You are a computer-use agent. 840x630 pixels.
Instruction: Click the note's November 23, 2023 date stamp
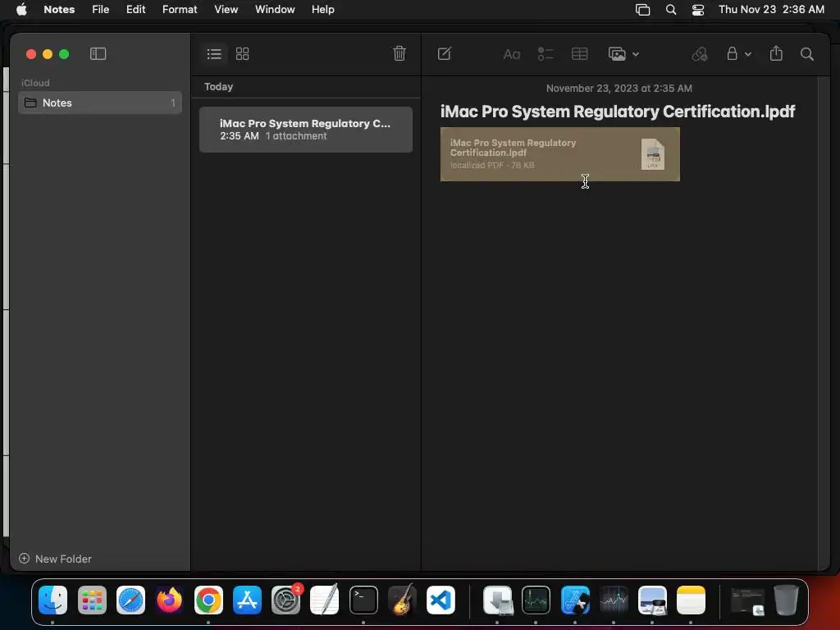pyautogui.click(x=619, y=89)
